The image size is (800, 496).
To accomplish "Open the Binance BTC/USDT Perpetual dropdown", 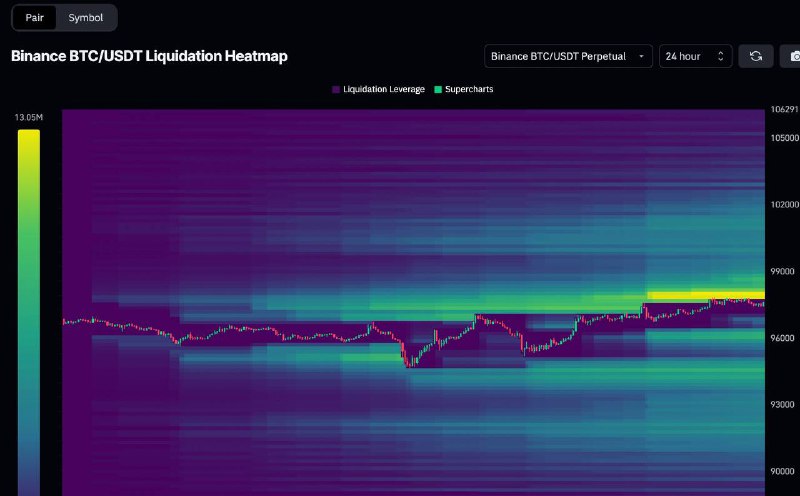I will pyautogui.click(x=568, y=56).
